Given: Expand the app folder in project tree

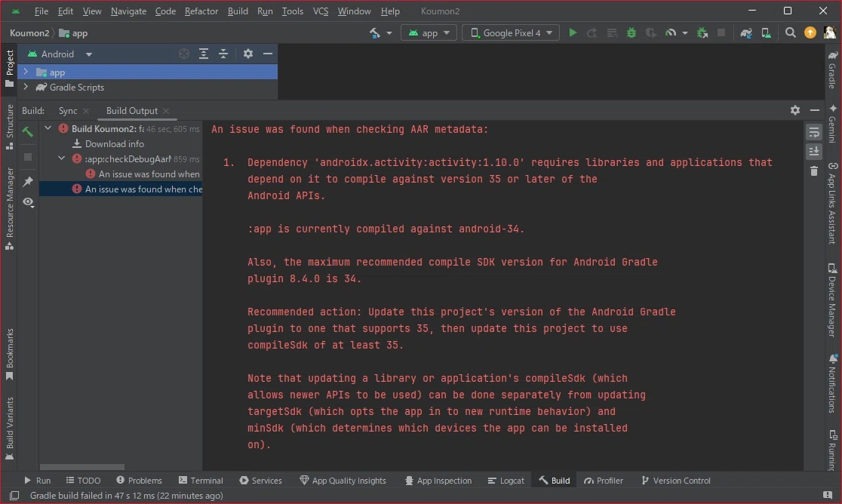Looking at the screenshot, I should [x=25, y=72].
